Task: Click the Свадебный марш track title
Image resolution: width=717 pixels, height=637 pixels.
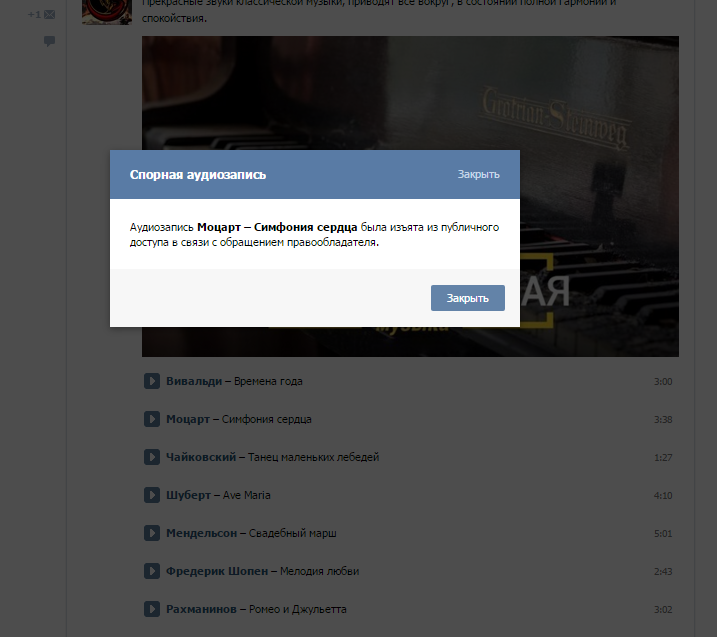Action: (x=293, y=533)
